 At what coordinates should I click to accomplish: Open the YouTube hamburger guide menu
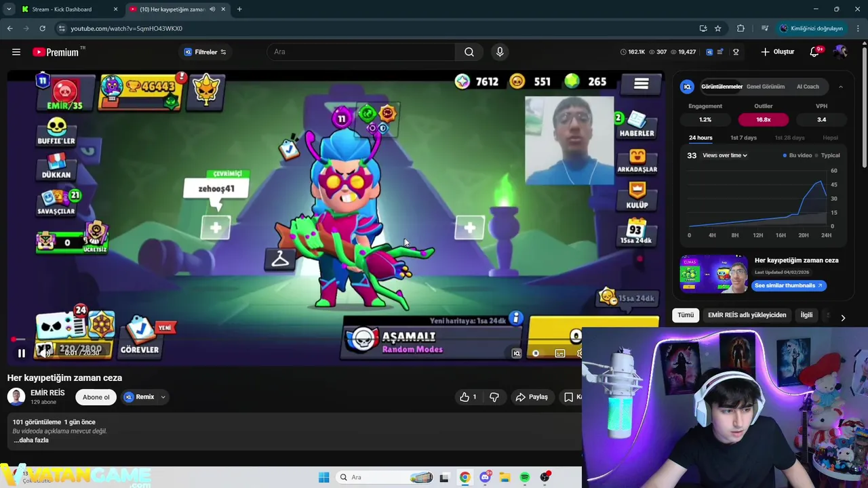[x=16, y=52]
